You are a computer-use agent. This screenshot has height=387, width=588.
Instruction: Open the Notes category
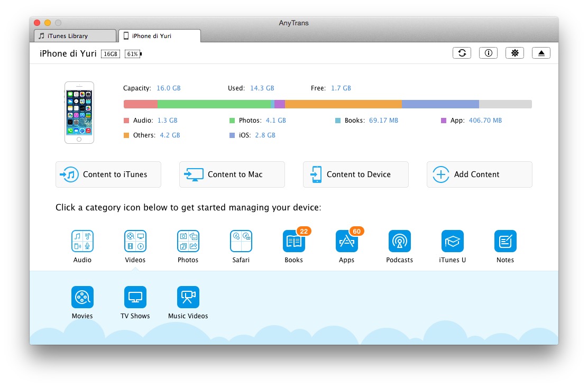(x=506, y=241)
